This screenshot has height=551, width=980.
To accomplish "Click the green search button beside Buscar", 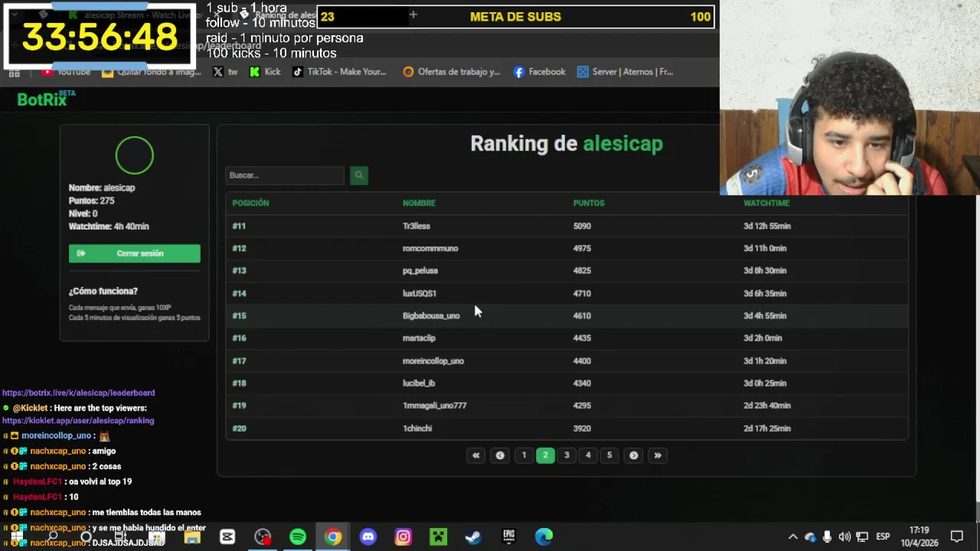I will click(359, 175).
